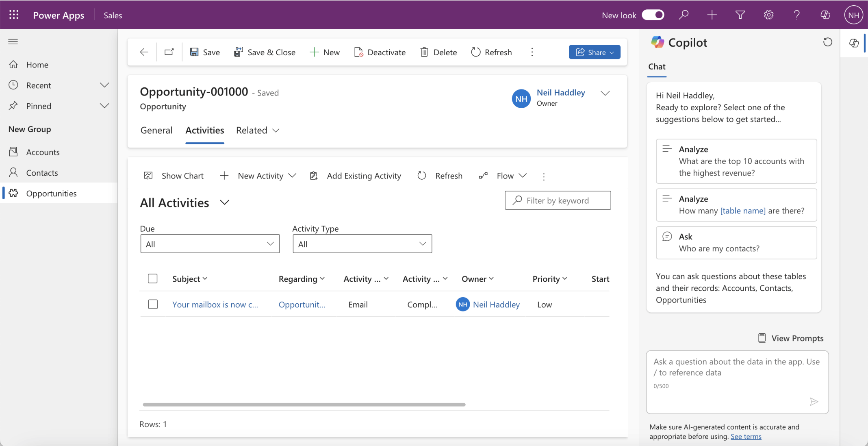Click the advanced filter funnel icon
This screenshot has width=868, height=446.
tap(740, 15)
